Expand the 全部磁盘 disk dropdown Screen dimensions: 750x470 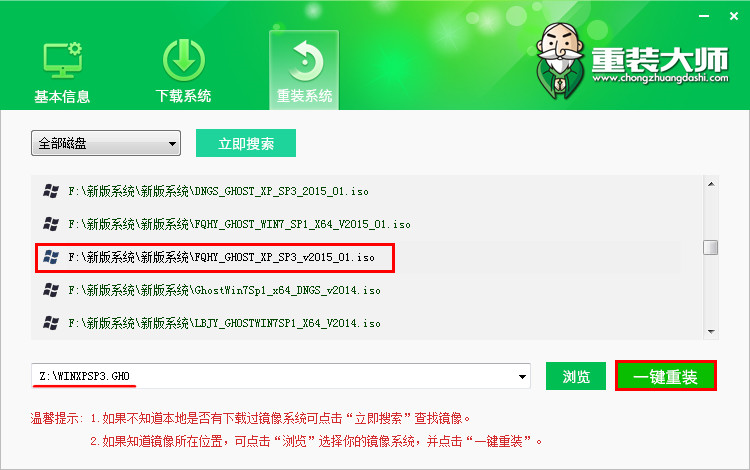coord(106,143)
